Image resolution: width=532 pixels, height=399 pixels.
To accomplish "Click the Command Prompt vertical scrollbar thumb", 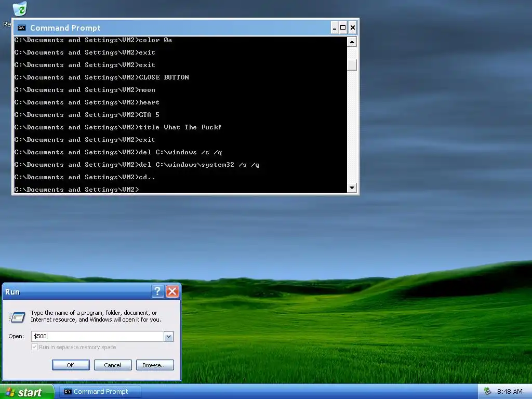I will pos(352,64).
